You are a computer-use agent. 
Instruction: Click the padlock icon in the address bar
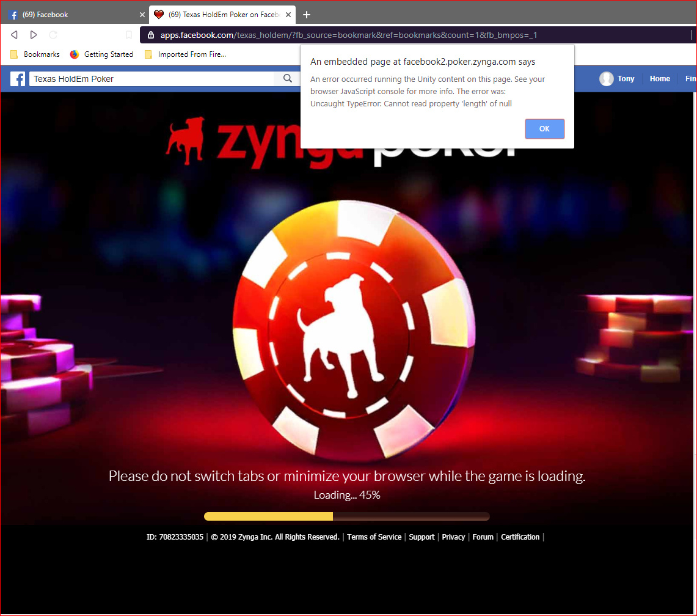151,35
